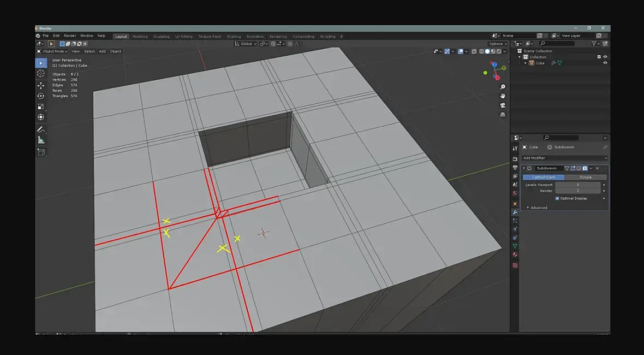The height and width of the screenshot is (355, 644).
Task: Toggle camera view icon in viewport
Action: pyautogui.click(x=503, y=105)
